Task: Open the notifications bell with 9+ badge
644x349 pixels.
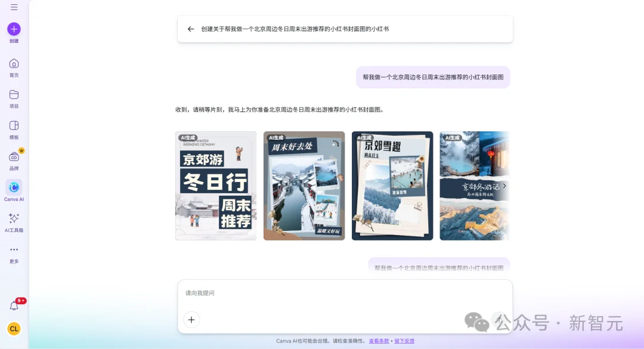Action: point(14,304)
